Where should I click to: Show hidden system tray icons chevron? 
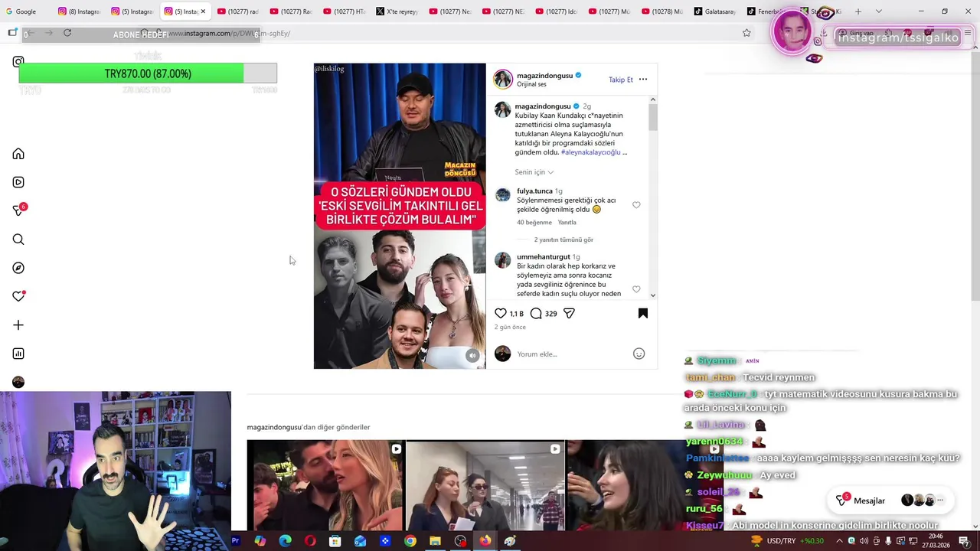point(838,541)
